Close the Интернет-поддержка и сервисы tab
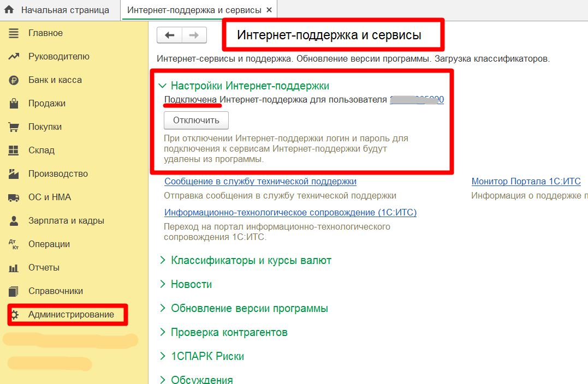The width and height of the screenshot is (588, 384). coord(269,10)
